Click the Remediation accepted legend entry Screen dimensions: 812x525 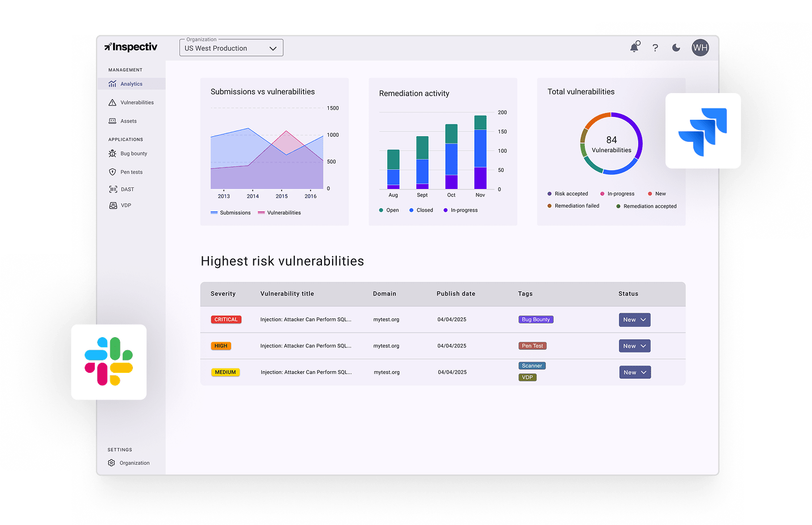(646, 206)
